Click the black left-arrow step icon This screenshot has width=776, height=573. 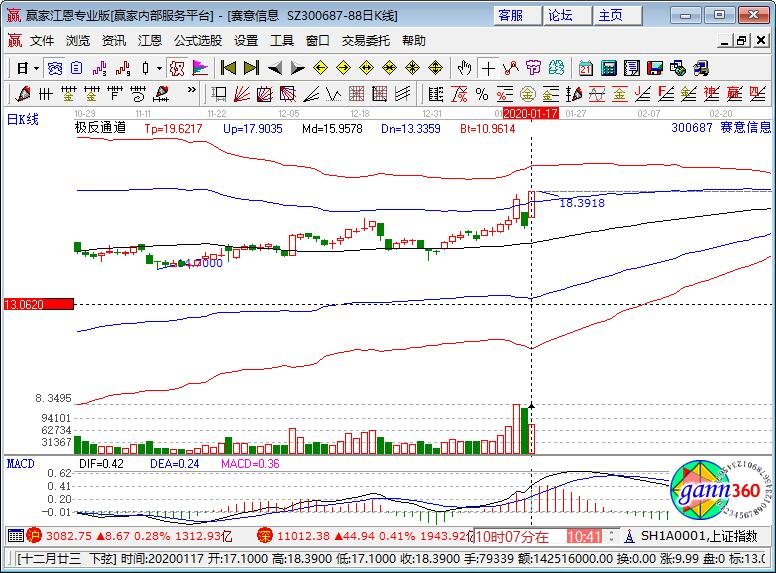pyautogui.click(x=275, y=68)
